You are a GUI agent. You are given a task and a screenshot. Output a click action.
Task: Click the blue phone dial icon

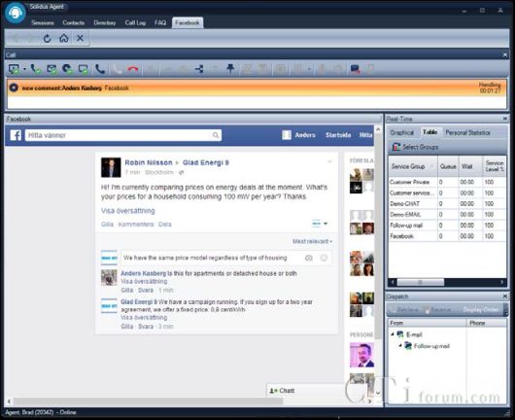tap(100, 69)
